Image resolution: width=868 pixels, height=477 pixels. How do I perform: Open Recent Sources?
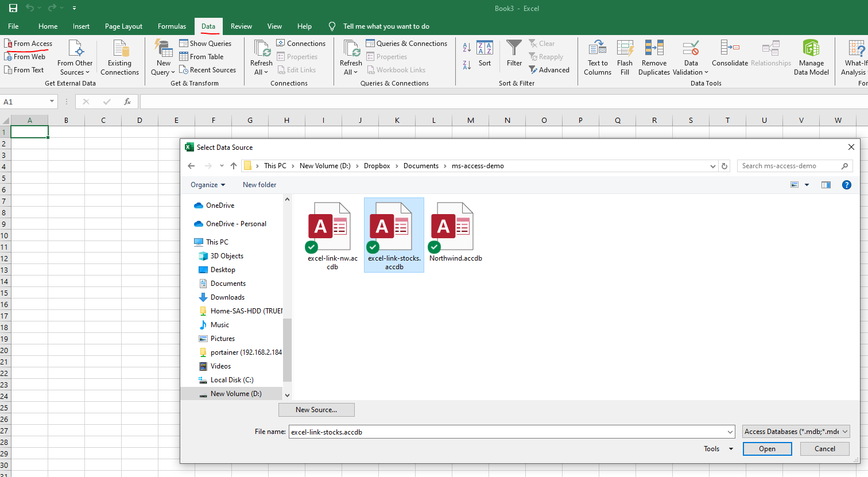click(x=207, y=70)
